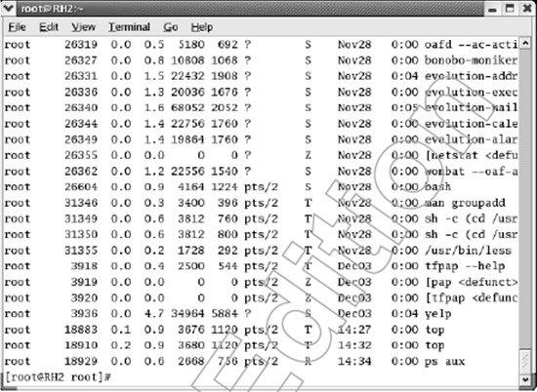
Task: Click the bash command in PID 26604 row
Action: pyautogui.click(x=437, y=187)
